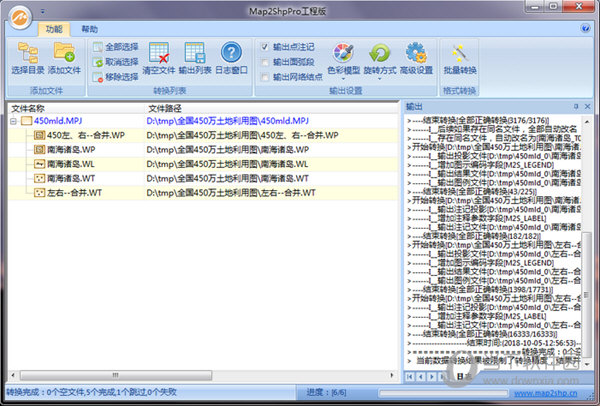Click the help icon at ribbon right

click(585, 28)
